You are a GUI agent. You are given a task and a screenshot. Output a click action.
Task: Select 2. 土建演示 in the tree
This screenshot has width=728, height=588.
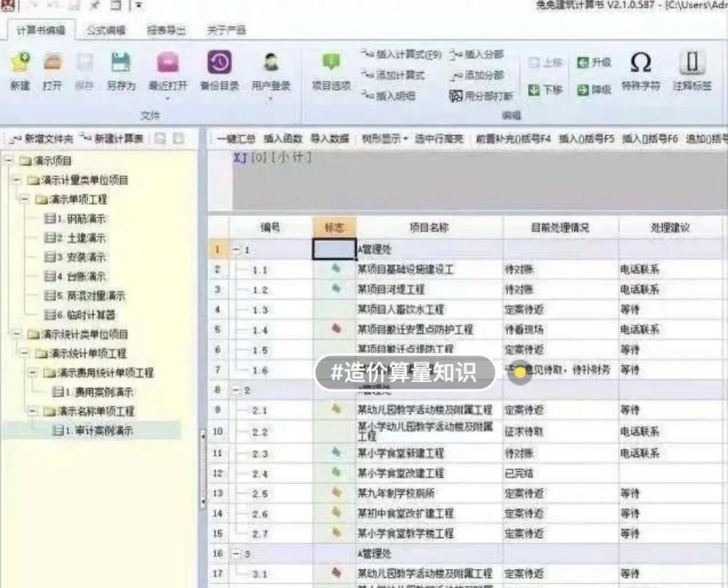point(75,238)
